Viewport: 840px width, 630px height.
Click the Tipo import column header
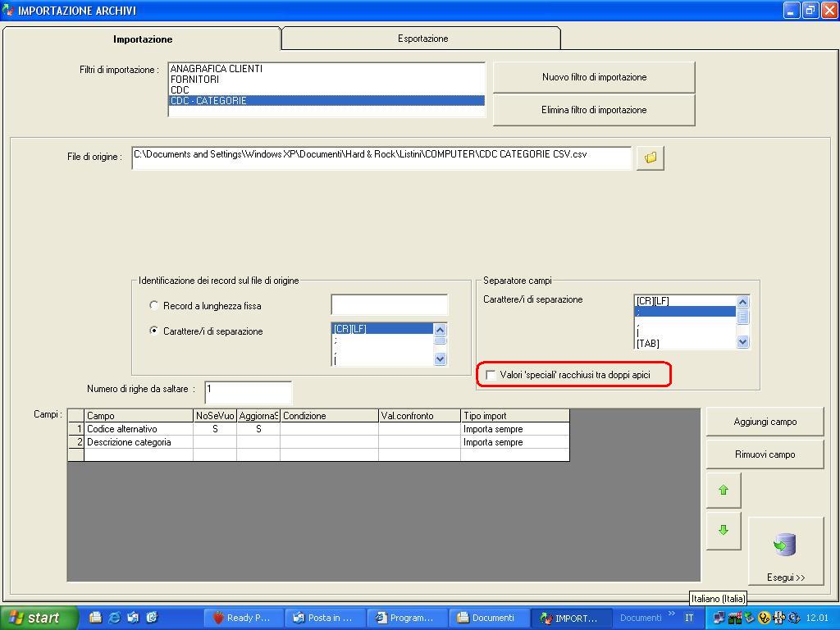(x=514, y=416)
